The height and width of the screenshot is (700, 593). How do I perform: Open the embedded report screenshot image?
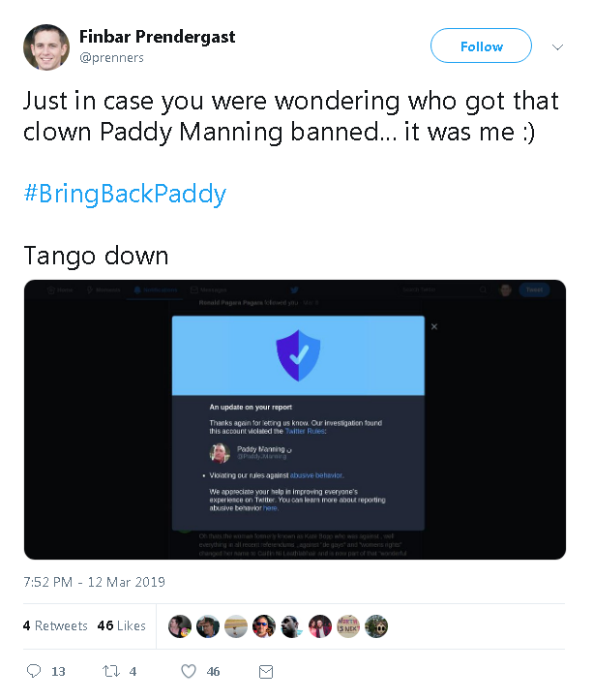point(294,419)
